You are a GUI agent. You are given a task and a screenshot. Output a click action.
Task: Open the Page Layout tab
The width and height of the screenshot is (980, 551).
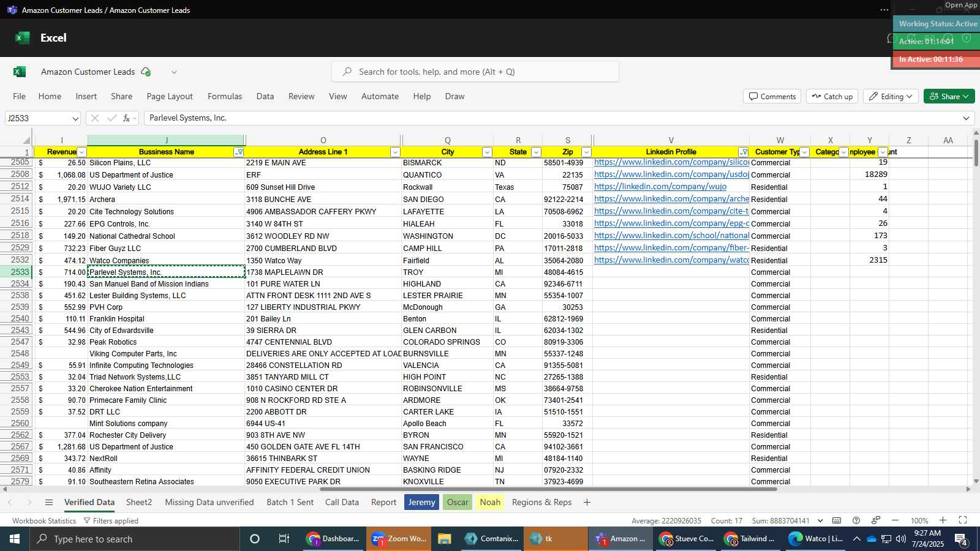(x=170, y=96)
